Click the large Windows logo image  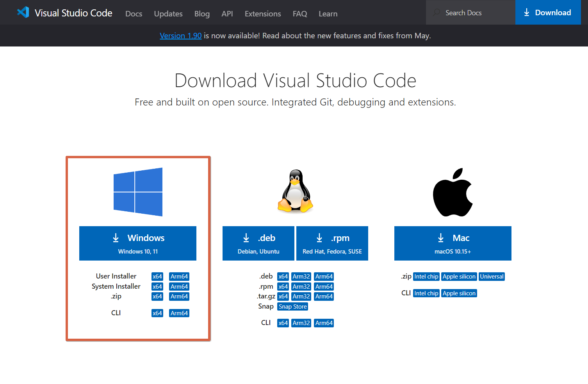coord(138,192)
